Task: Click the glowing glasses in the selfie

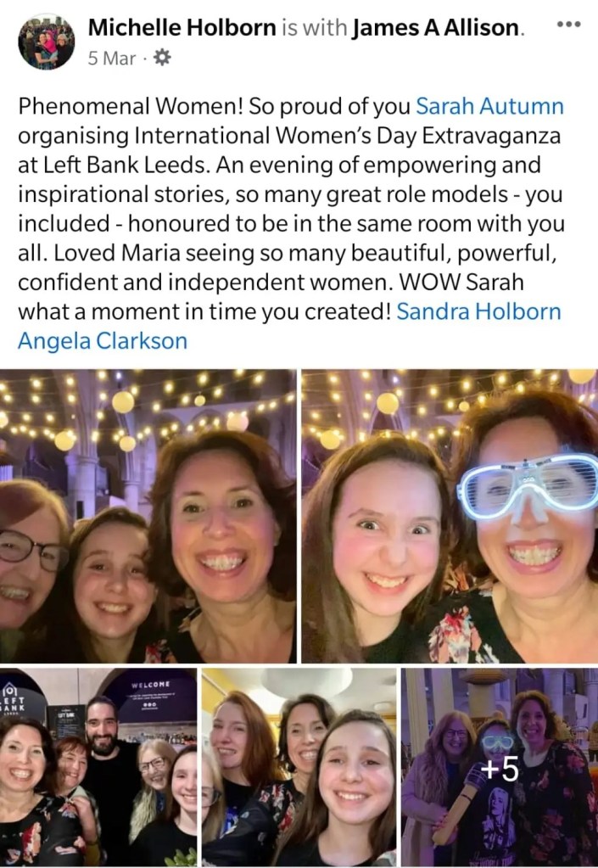Action: coord(527,486)
